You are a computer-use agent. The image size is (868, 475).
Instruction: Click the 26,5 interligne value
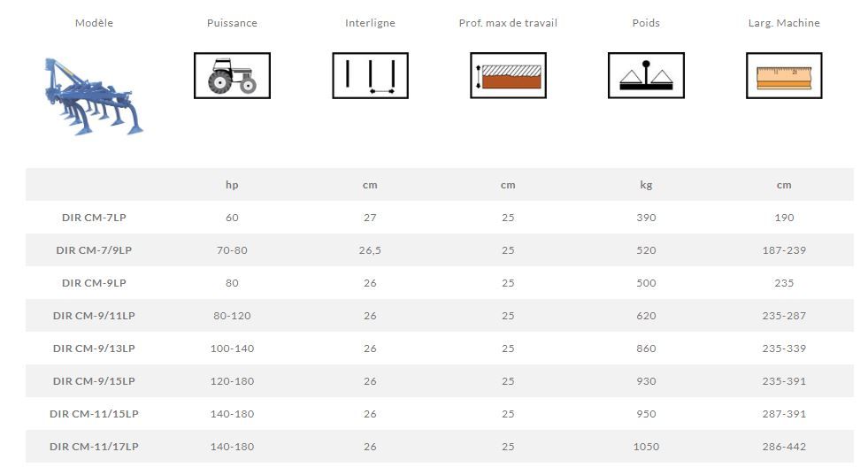click(370, 250)
